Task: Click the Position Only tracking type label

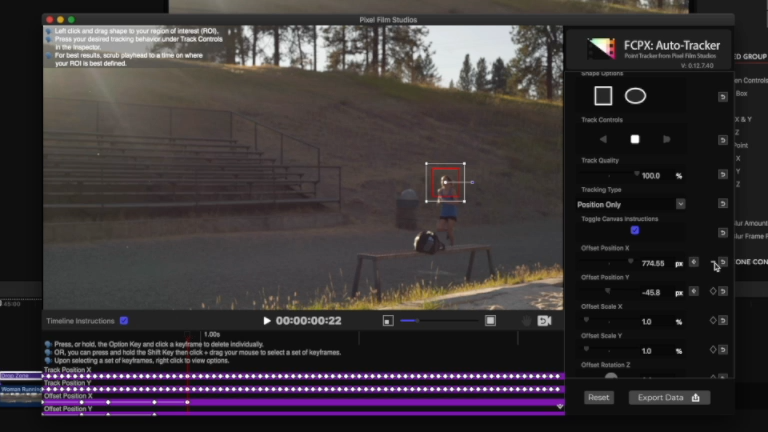Action: [x=599, y=205]
